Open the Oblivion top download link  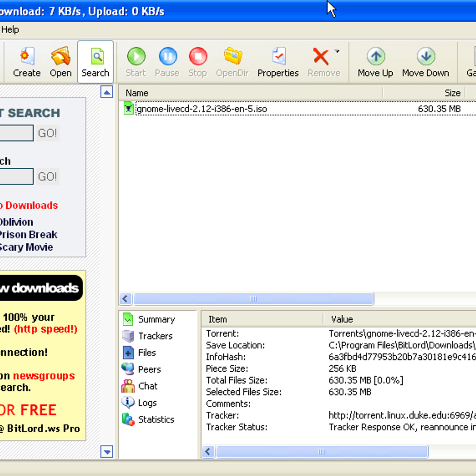click(x=16, y=222)
